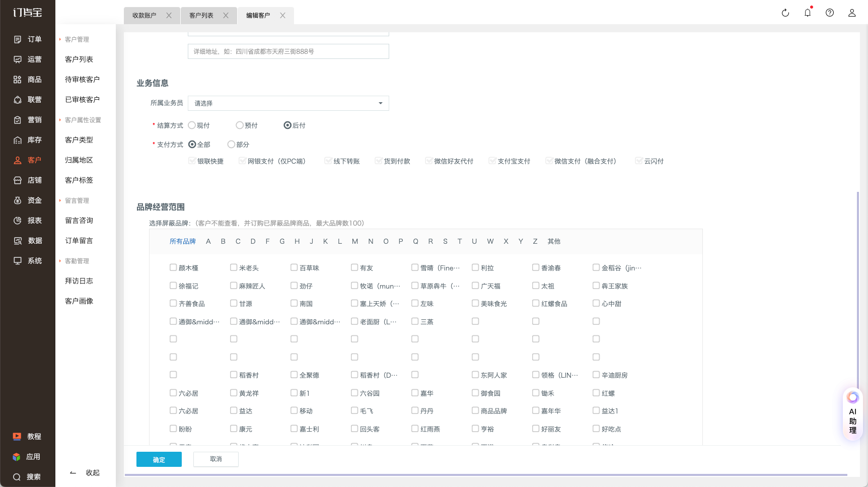Close the 客户列表 tab
This screenshot has width=868, height=487.
226,16
